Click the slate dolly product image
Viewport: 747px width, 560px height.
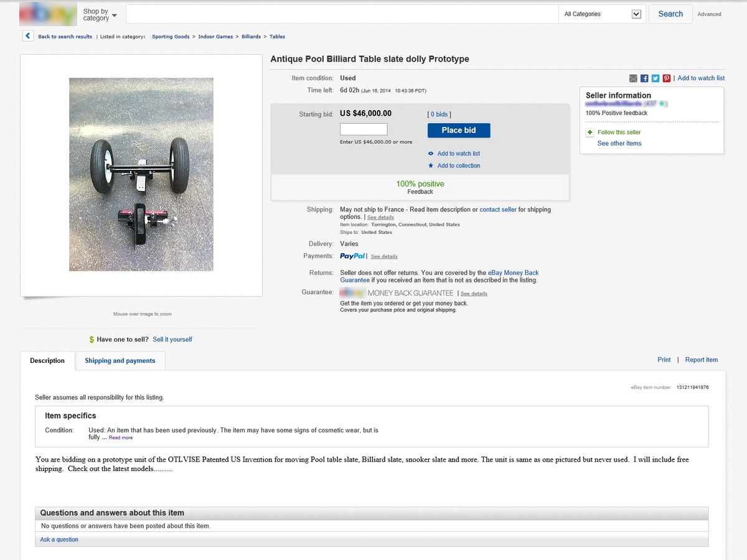pos(141,174)
